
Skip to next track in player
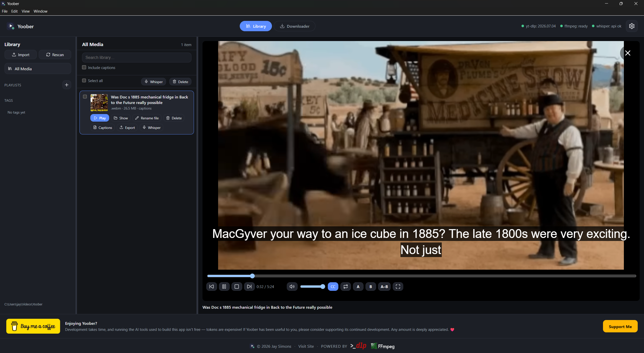point(249,287)
